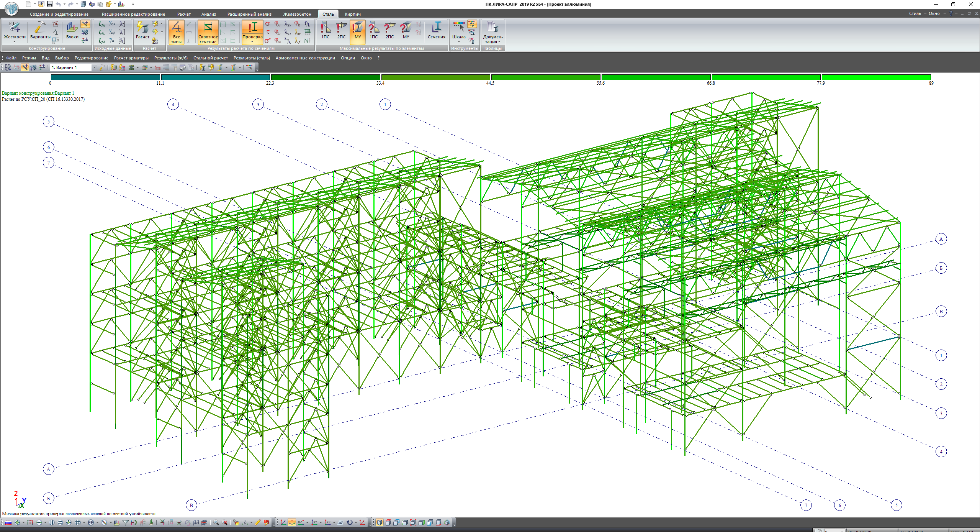980x532 pixels.
Task: Toggle the Сквозное сечение button
Action: 208,32
